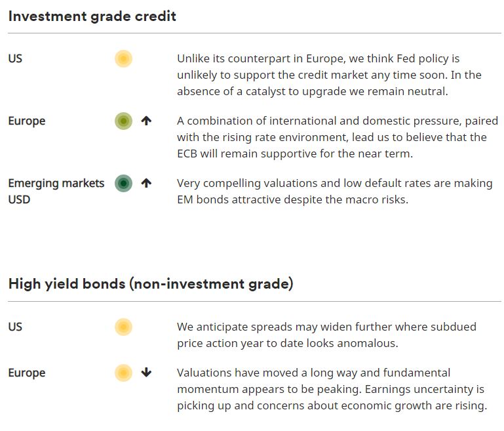Click the yellow rating circle for Europe high yield
This screenshot has width=504, height=431.
pos(123,373)
